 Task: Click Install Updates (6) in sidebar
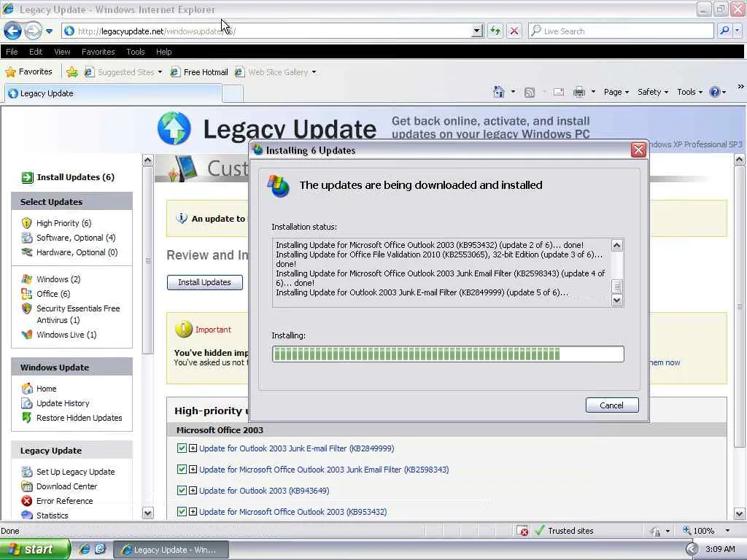[x=68, y=177]
